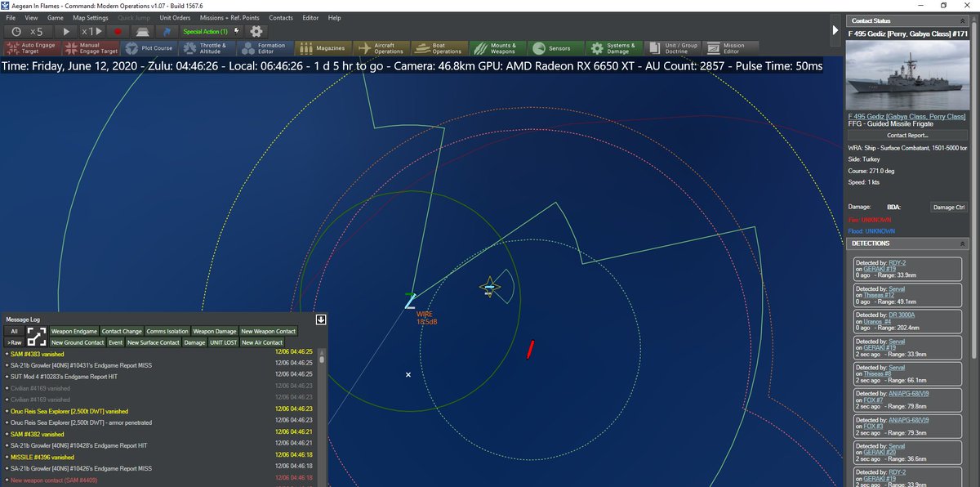The width and height of the screenshot is (980, 487).
Task: Open the Game menu
Action: [x=56, y=17]
